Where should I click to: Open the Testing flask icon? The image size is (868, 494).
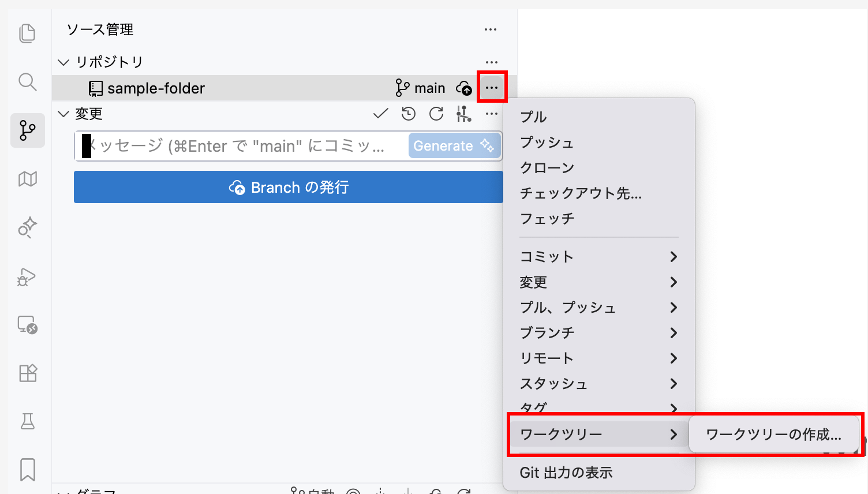[x=27, y=422]
